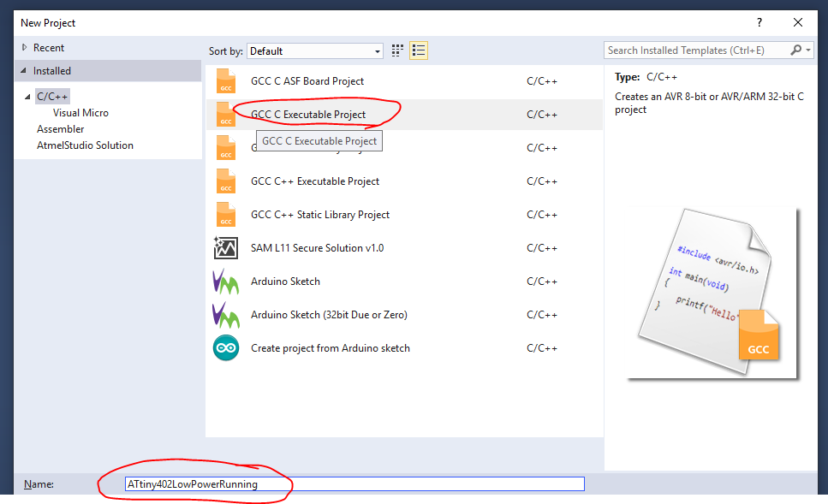
Task: Select the GCC C Executable Project icon
Action: tap(226, 115)
